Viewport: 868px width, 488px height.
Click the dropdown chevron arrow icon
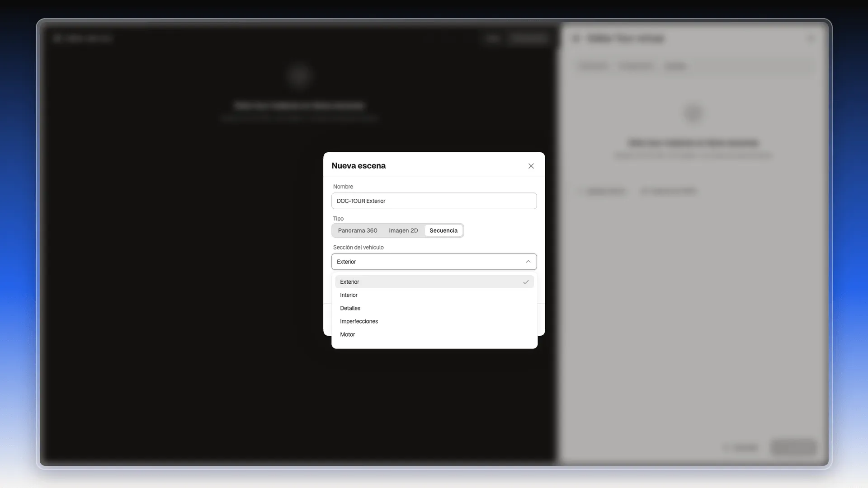tap(528, 262)
